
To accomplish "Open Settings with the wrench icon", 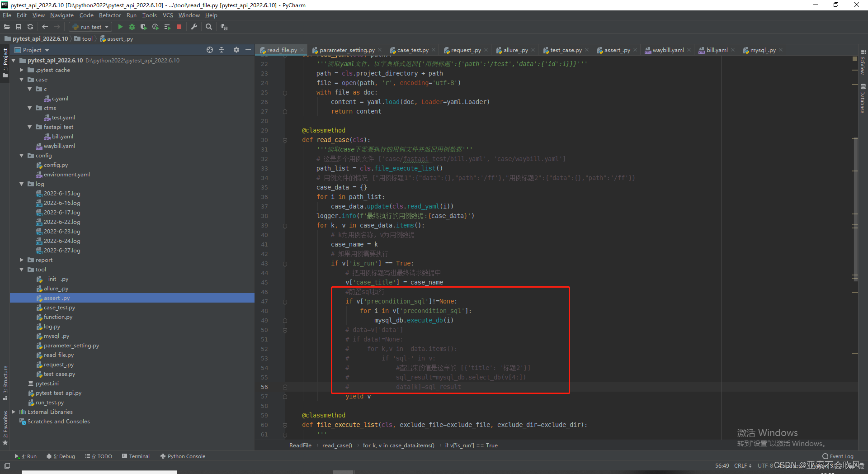I will pyautogui.click(x=194, y=27).
